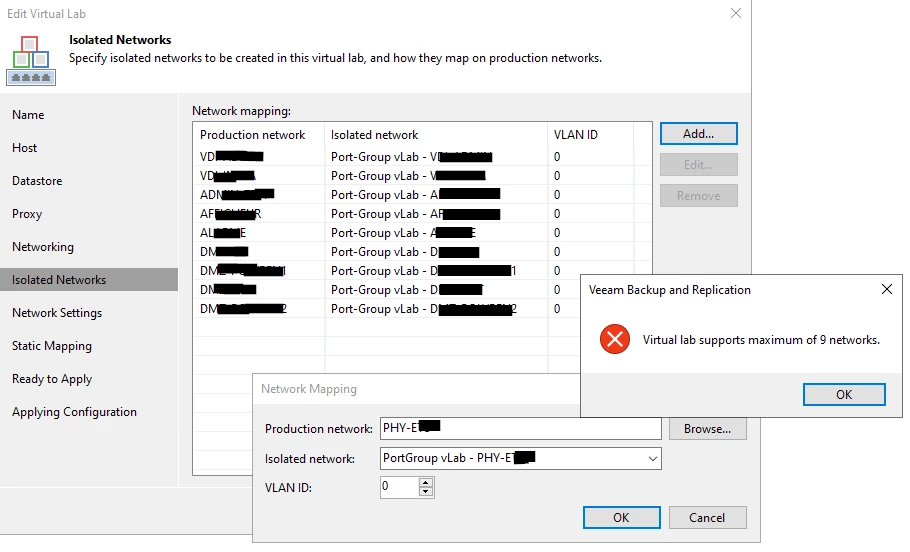This screenshot has width=910, height=552.
Task: Click the Add... button
Action: pos(698,134)
